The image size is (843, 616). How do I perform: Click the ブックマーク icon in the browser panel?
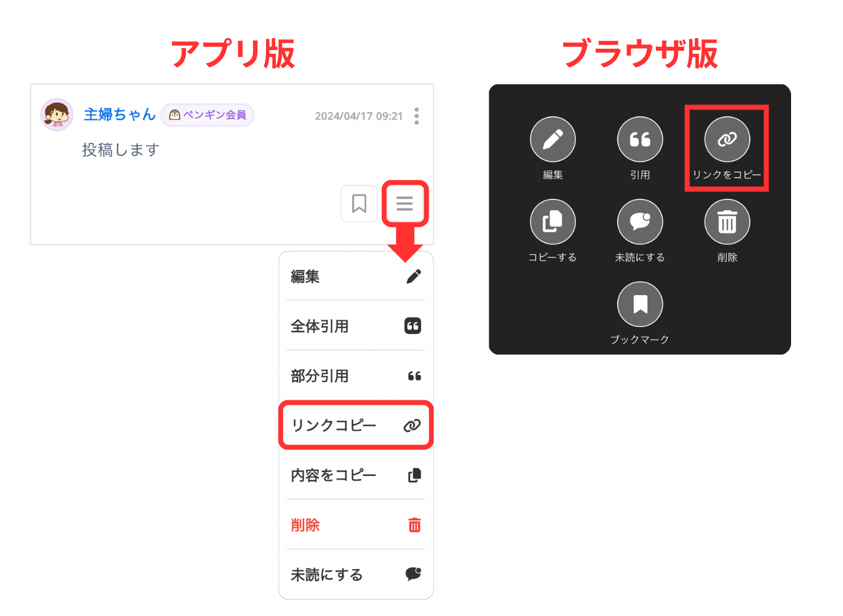click(640, 305)
